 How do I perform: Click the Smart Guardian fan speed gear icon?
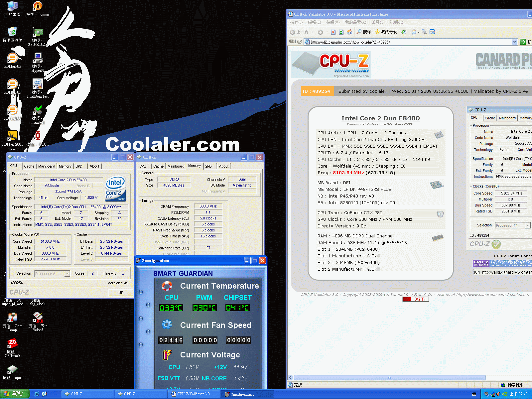point(167,324)
